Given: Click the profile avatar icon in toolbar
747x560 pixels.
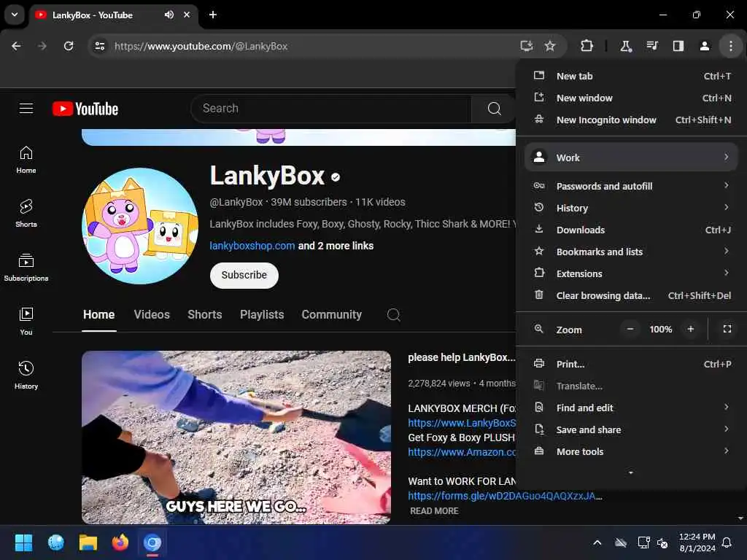Looking at the screenshot, I should [x=704, y=46].
